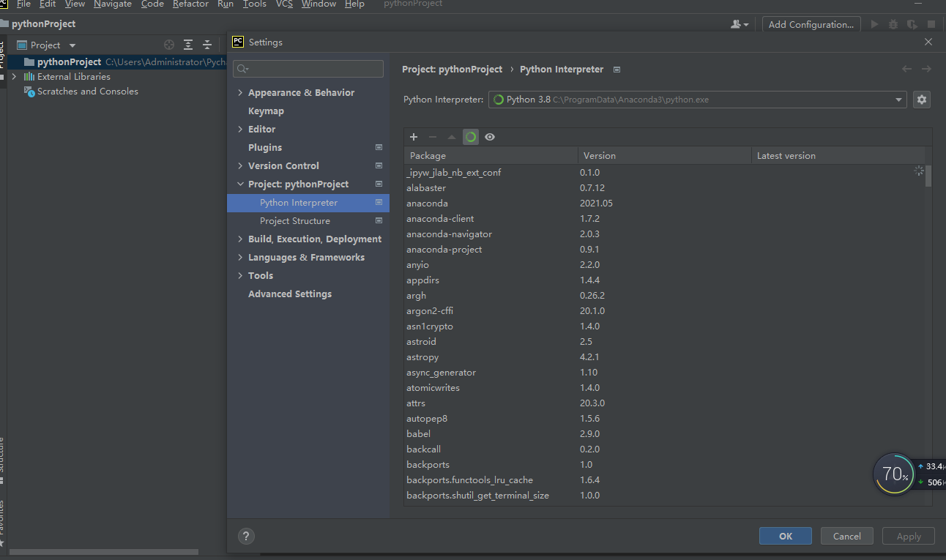Open the File menu

(x=23, y=4)
